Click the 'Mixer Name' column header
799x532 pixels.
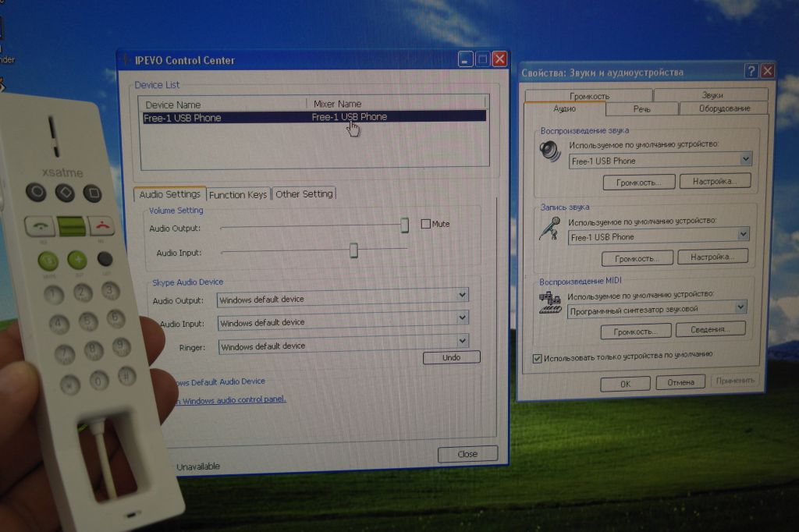pyautogui.click(x=337, y=104)
